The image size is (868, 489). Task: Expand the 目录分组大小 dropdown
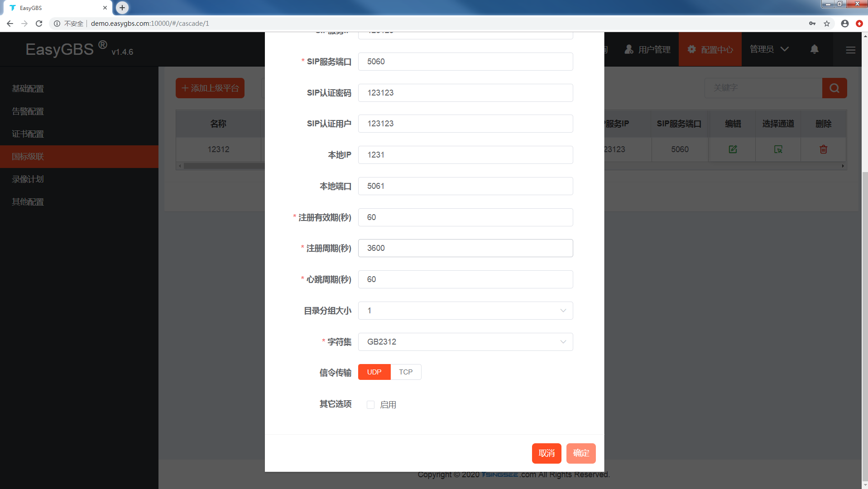tap(465, 311)
